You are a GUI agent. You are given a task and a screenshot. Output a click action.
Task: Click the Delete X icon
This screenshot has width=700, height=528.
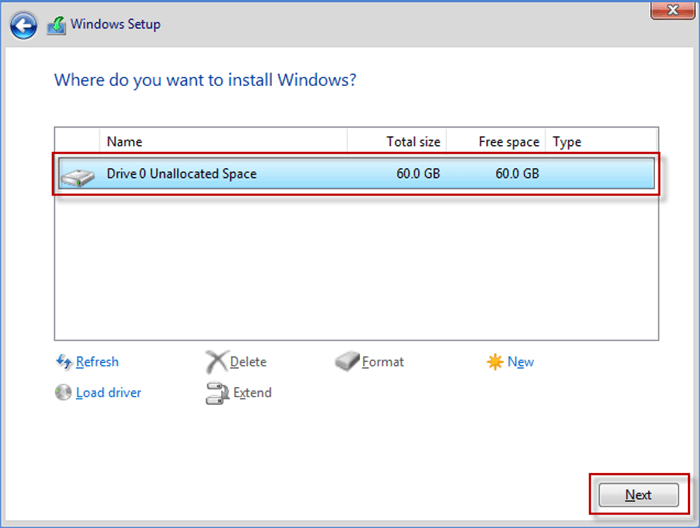[216, 362]
